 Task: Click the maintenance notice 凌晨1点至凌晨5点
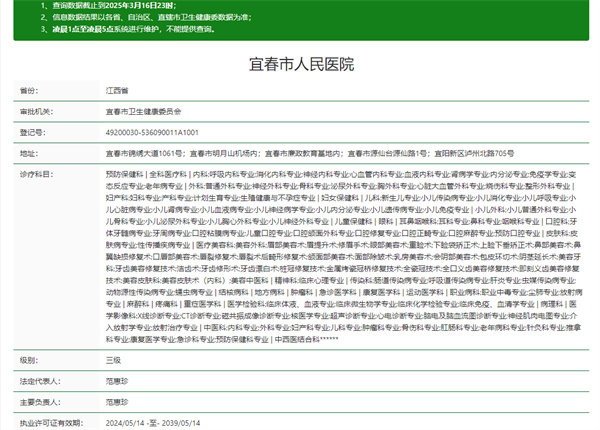[x=128, y=29]
